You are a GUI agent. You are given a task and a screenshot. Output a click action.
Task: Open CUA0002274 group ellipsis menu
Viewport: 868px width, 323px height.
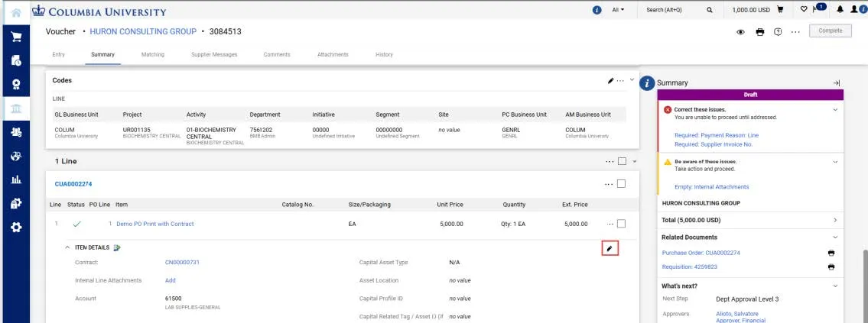(x=609, y=183)
